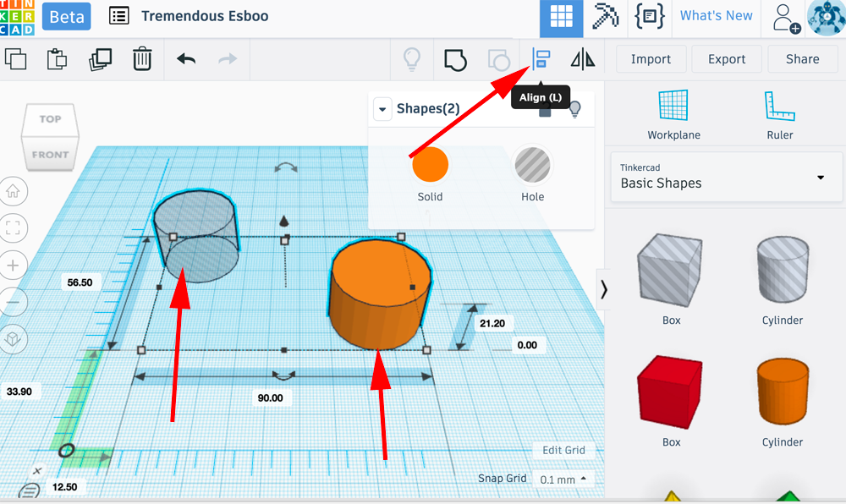Delete selection with trash icon
Viewport: 846px width, 504px height.
click(x=142, y=58)
